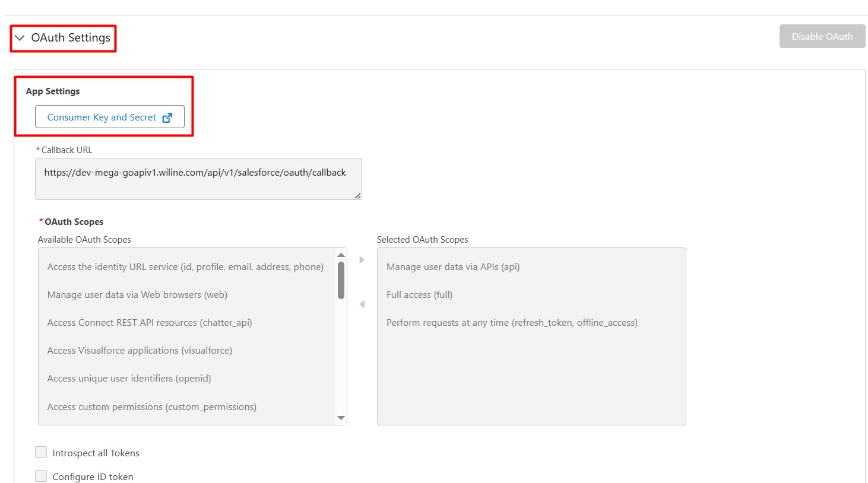Click the left arrow to remove a scope
This screenshot has width=868, height=483.
point(362,304)
